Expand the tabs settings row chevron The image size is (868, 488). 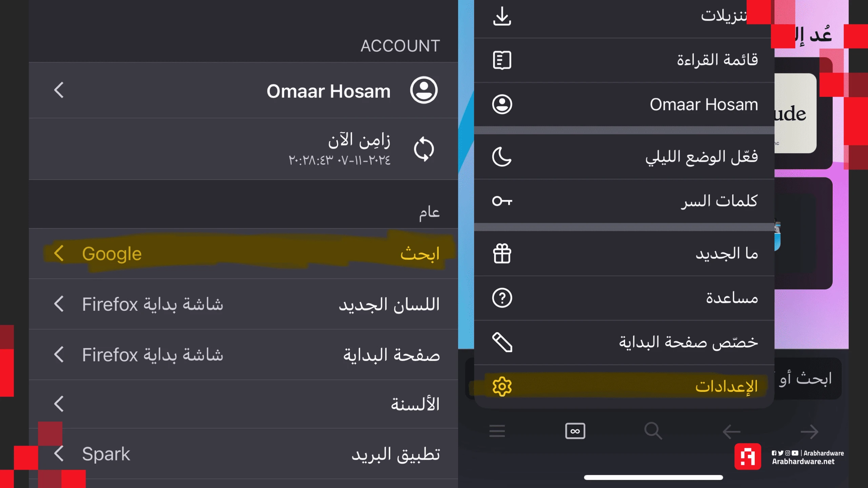click(x=59, y=404)
